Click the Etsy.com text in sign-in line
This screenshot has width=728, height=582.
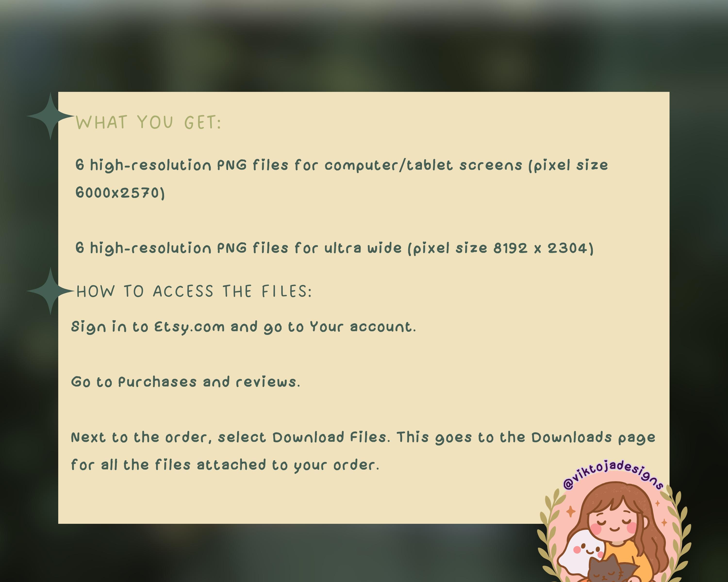[x=190, y=327]
